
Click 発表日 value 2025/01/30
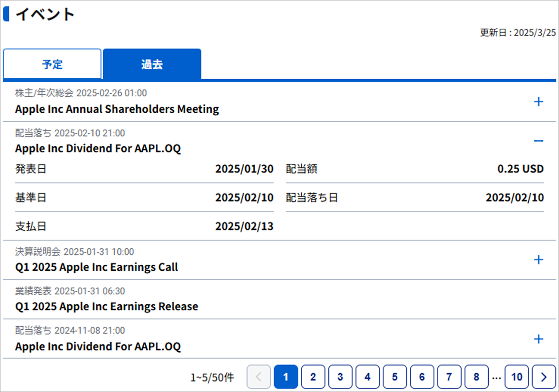(244, 169)
